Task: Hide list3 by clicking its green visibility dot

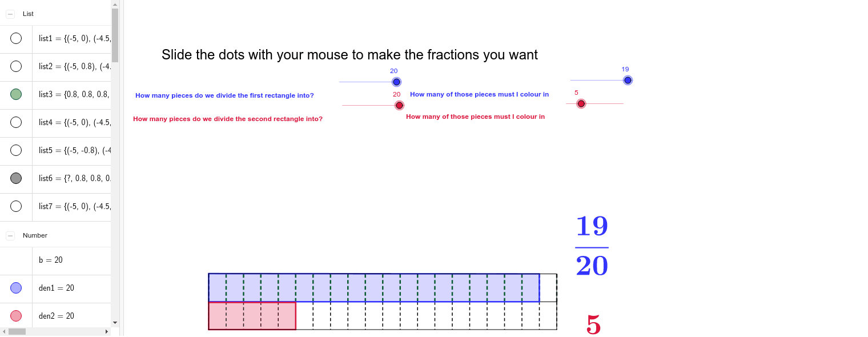Action: coord(16,94)
